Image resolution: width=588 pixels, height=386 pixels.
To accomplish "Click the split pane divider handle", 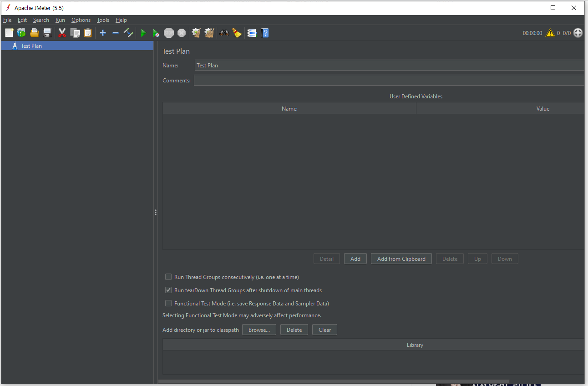I will coord(156,212).
